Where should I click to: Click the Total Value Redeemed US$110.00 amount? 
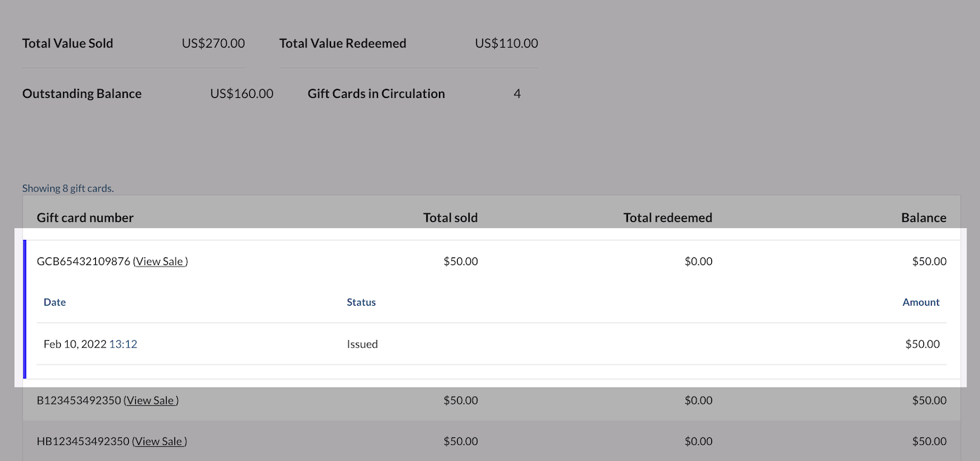coord(506,43)
